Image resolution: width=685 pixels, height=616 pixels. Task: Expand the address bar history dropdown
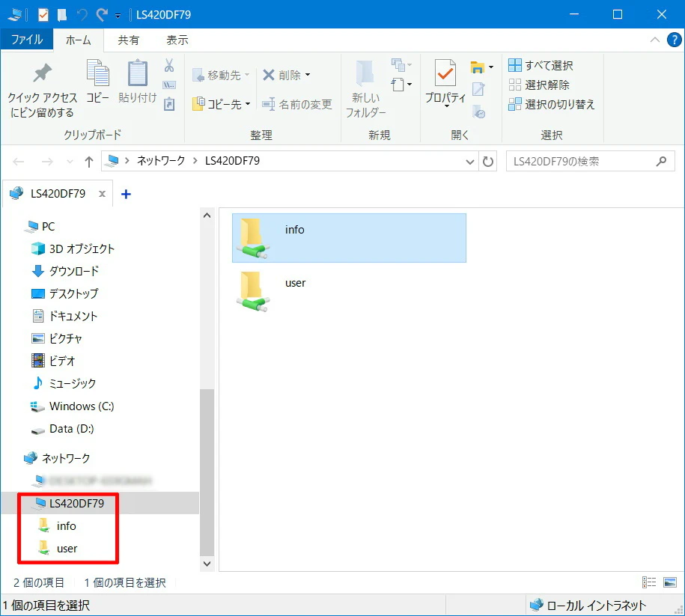[x=470, y=162]
